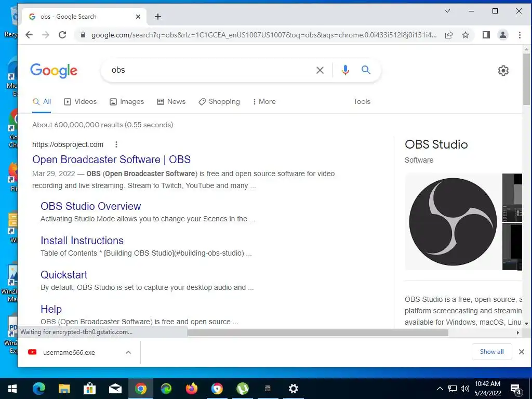
Task: View site info via the padlock icon
Action: coord(83,35)
